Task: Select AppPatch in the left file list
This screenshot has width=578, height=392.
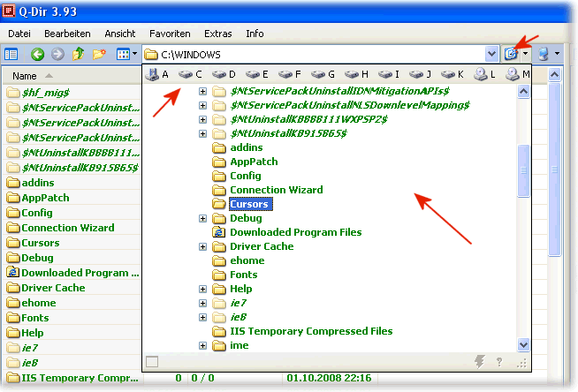Action: click(45, 198)
